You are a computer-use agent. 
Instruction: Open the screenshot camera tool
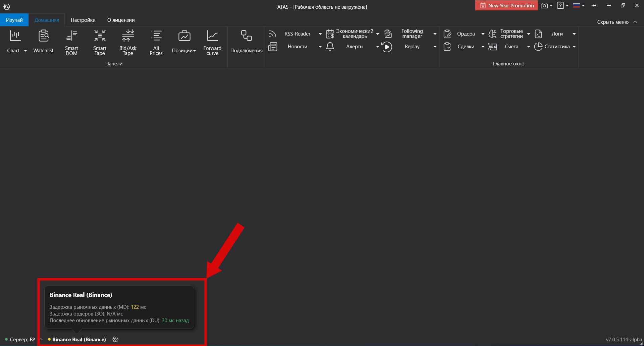pyautogui.click(x=544, y=6)
